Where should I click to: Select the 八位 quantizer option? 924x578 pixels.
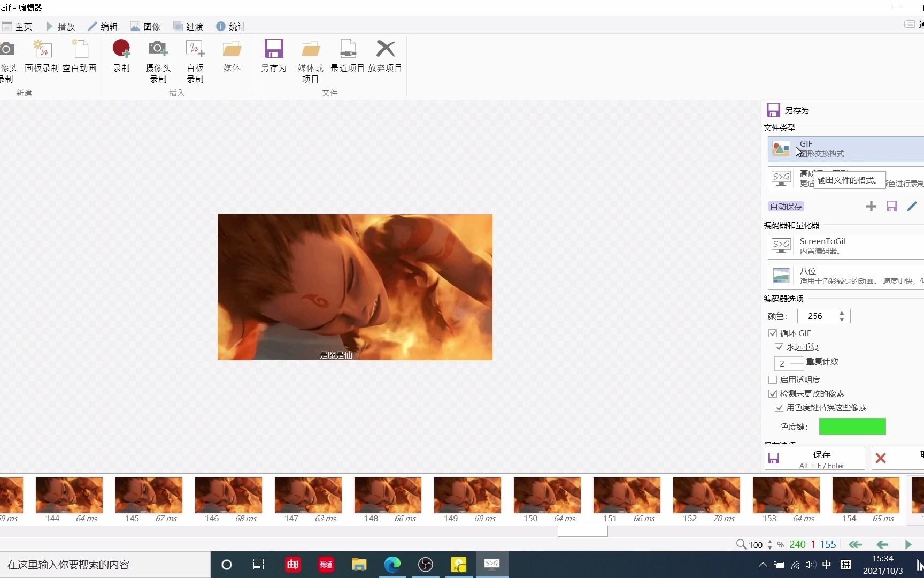click(x=846, y=276)
